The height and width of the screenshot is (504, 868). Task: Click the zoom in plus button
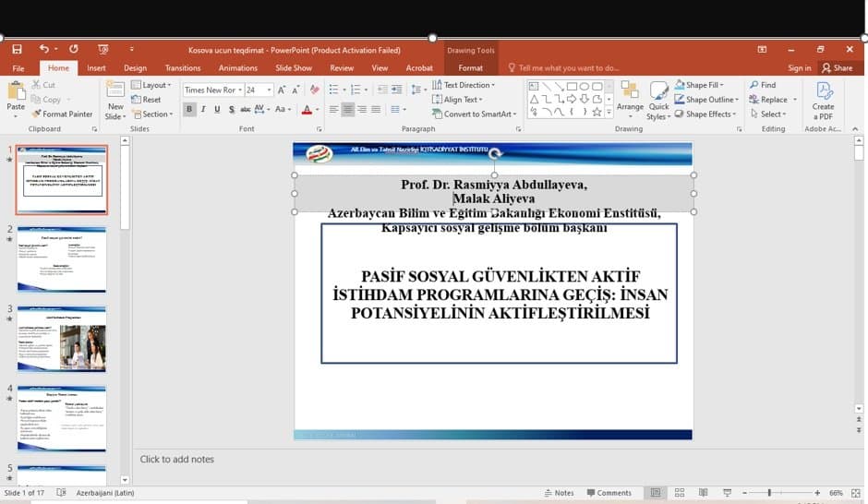click(x=817, y=492)
